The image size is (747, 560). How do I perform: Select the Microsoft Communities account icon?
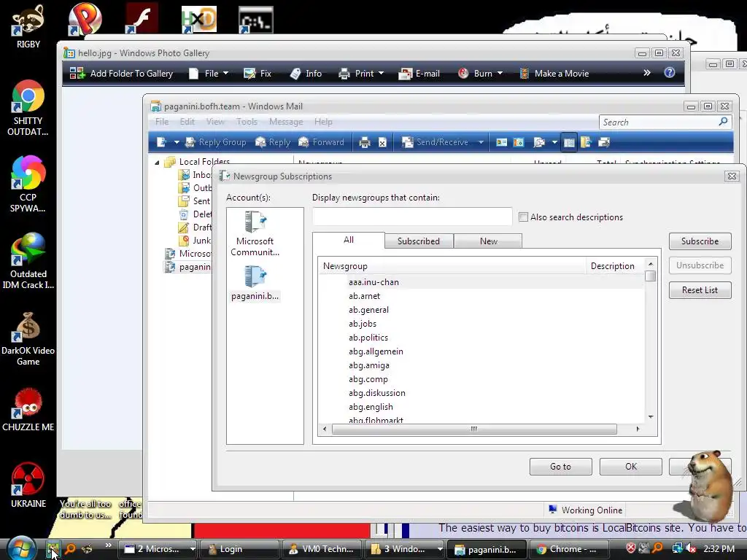[x=255, y=234]
